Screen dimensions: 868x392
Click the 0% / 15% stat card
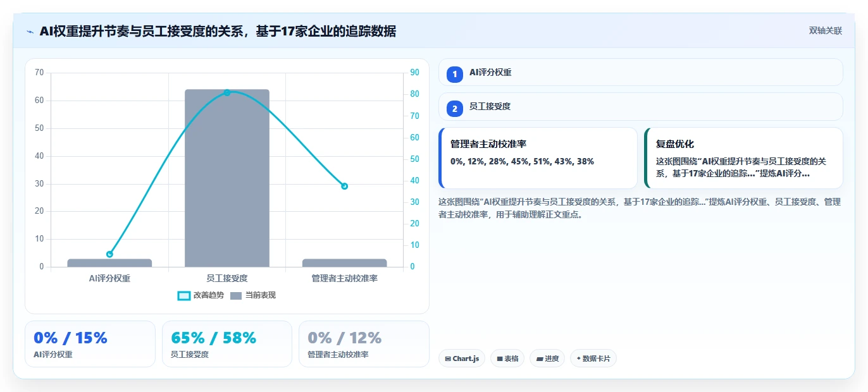[x=90, y=344]
